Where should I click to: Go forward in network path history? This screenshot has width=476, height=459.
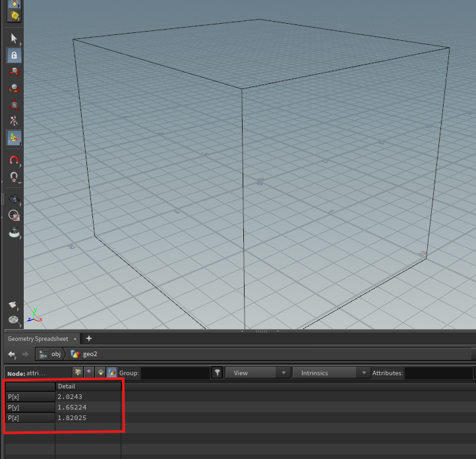pos(26,354)
